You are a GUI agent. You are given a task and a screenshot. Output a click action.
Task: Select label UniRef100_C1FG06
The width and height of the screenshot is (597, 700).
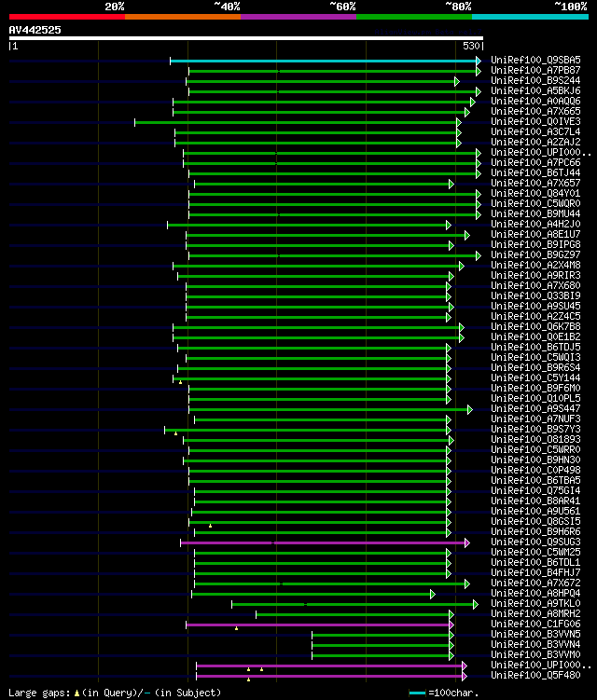(x=535, y=625)
